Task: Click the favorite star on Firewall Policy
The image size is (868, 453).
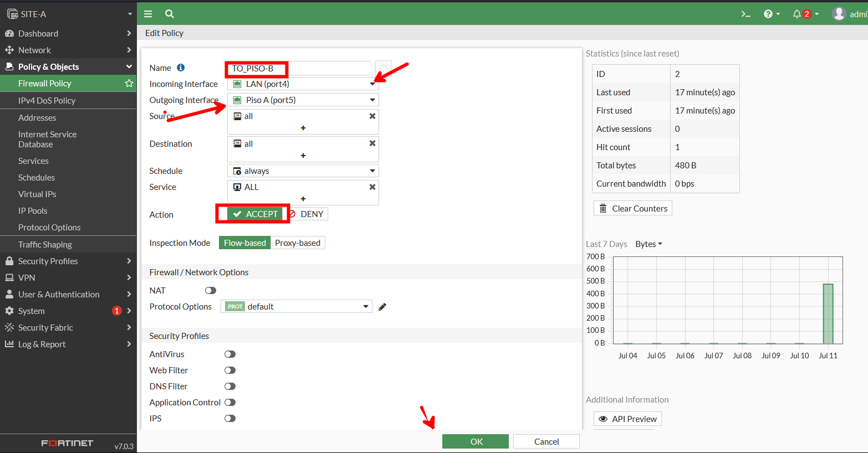Action: point(129,84)
